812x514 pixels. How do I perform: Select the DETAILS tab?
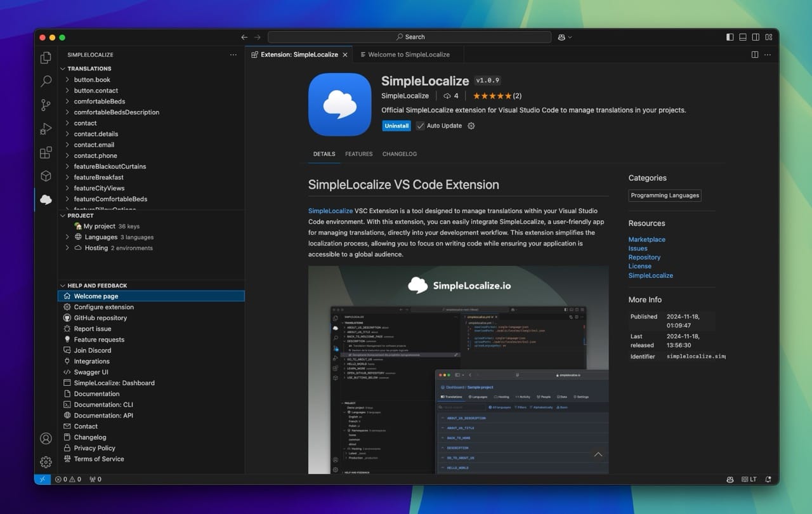click(324, 154)
